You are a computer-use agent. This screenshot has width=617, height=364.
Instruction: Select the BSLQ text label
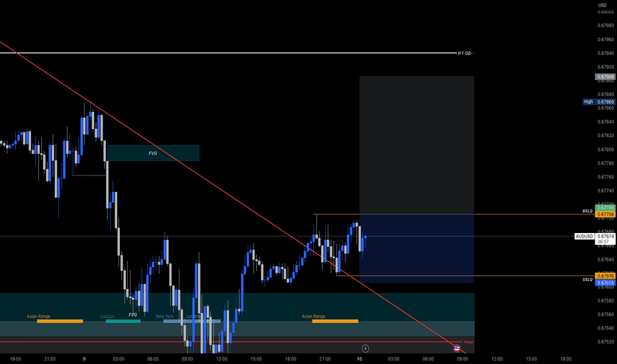pyautogui.click(x=587, y=211)
